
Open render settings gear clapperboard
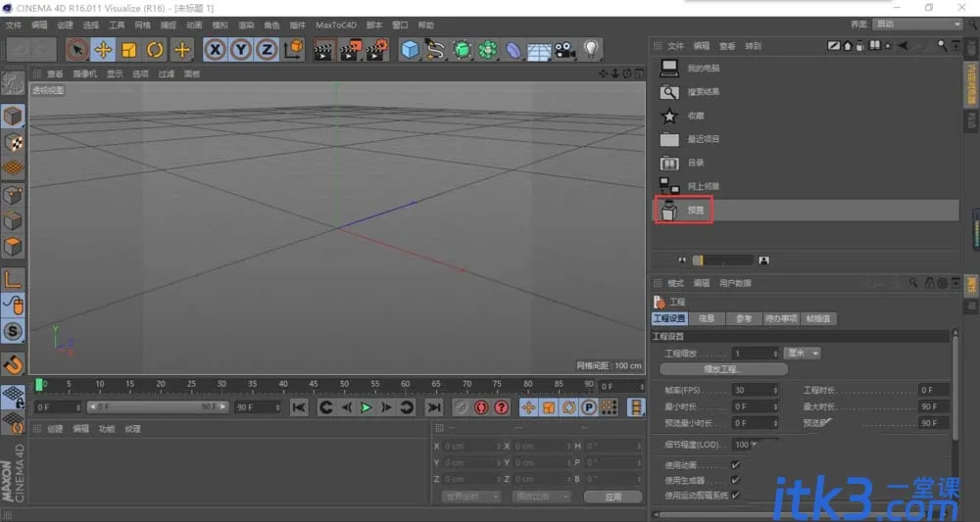coord(377,50)
